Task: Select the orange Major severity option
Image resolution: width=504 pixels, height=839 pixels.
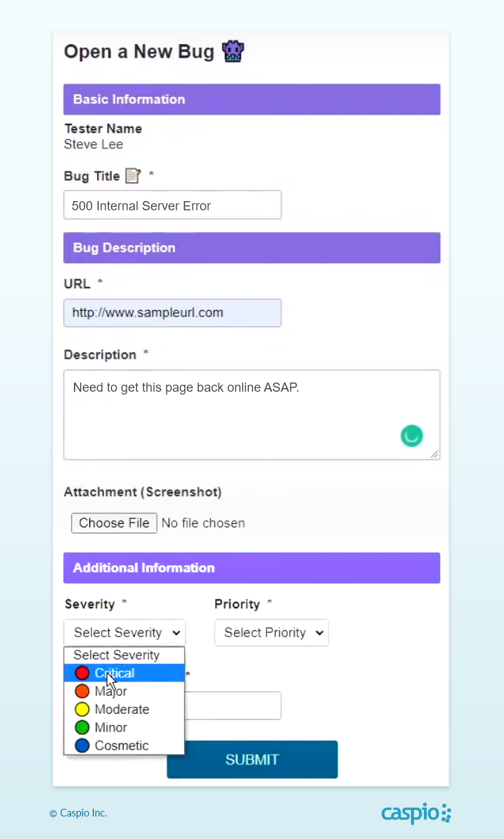Action: pyautogui.click(x=111, y=691)
